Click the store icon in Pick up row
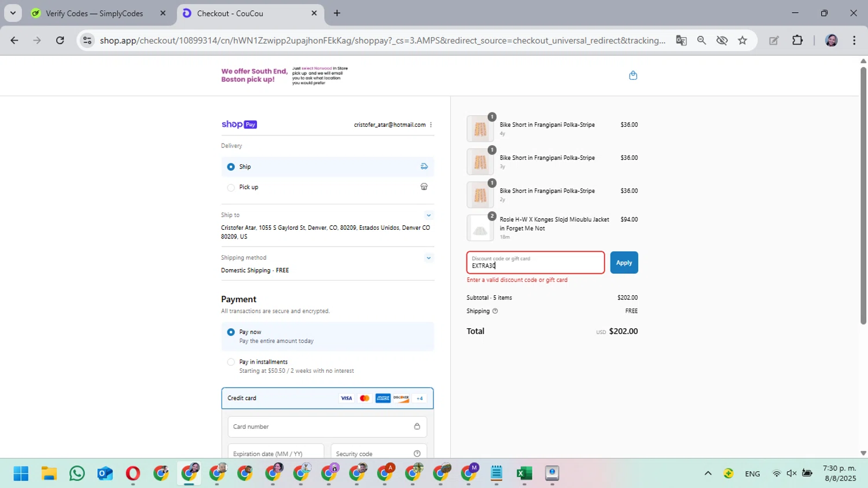This screenshot has width=868, height=488. [x=424, y=187]
